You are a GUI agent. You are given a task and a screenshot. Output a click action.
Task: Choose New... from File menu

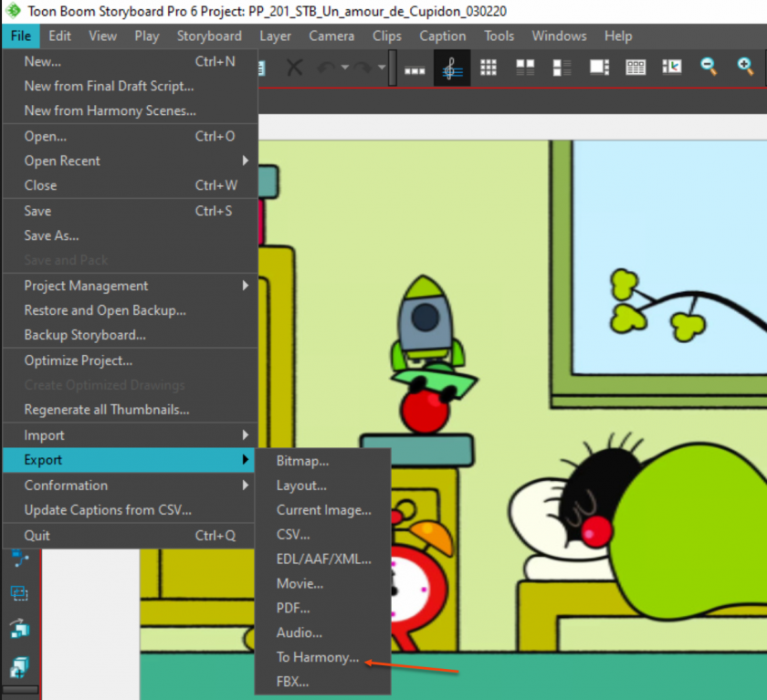coord(130,61)
